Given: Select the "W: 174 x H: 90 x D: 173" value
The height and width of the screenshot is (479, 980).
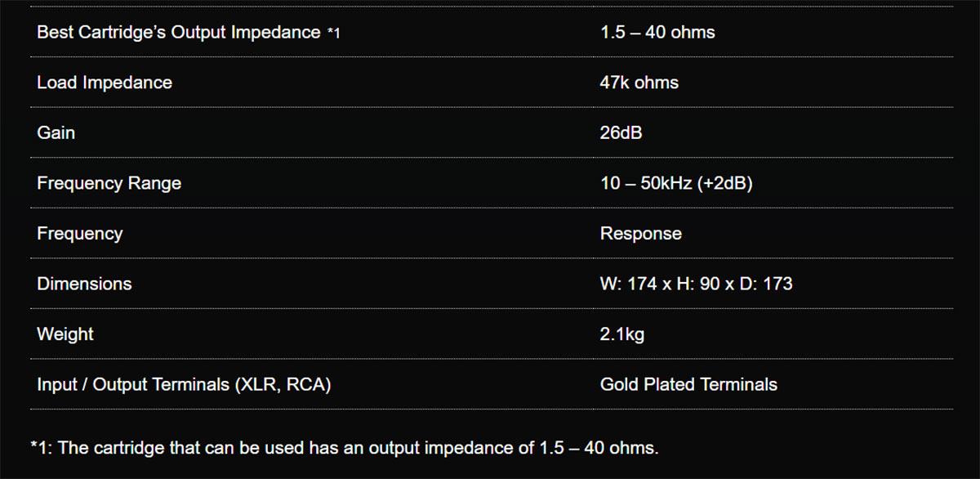Looking at the screenshot, I should pos(696,284).
